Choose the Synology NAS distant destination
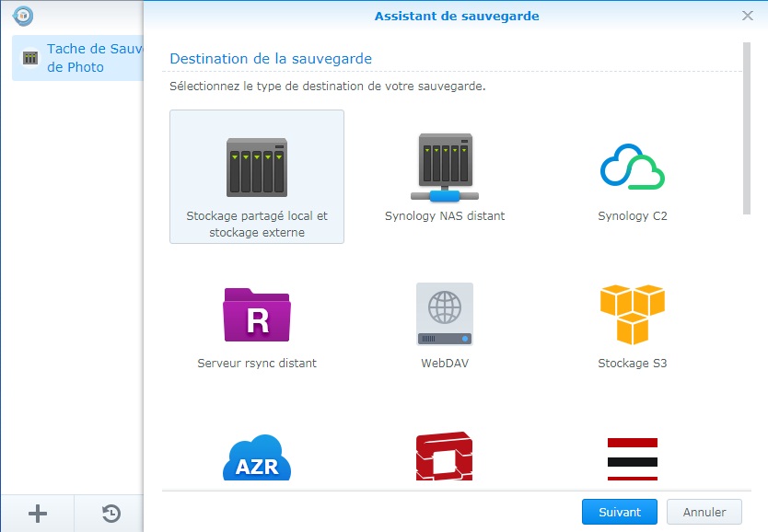 [444, 168]
